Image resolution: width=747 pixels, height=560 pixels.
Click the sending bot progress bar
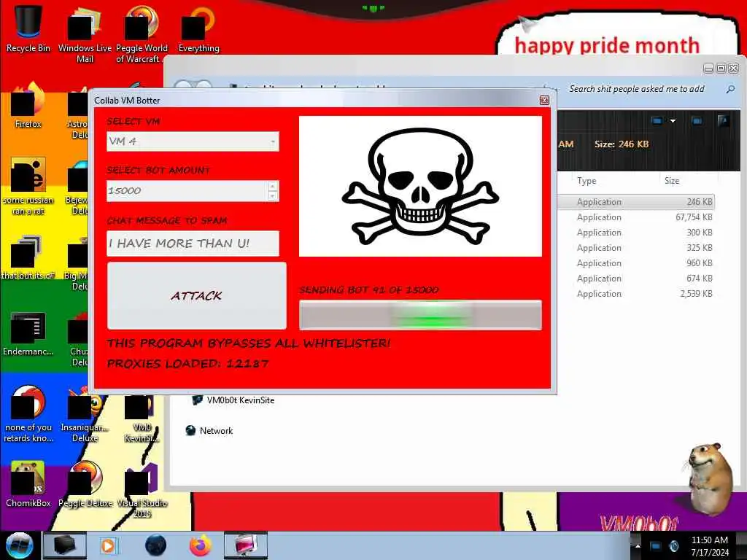[420, 315]
